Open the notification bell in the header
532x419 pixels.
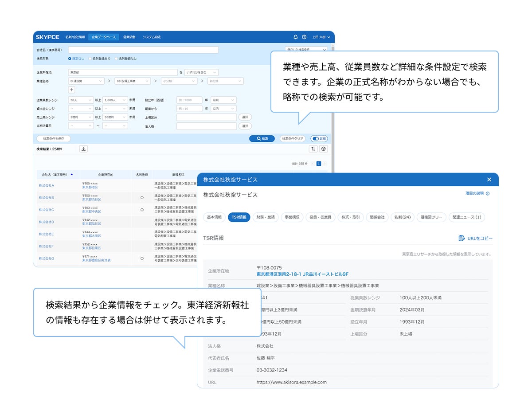tap(296, 37)
